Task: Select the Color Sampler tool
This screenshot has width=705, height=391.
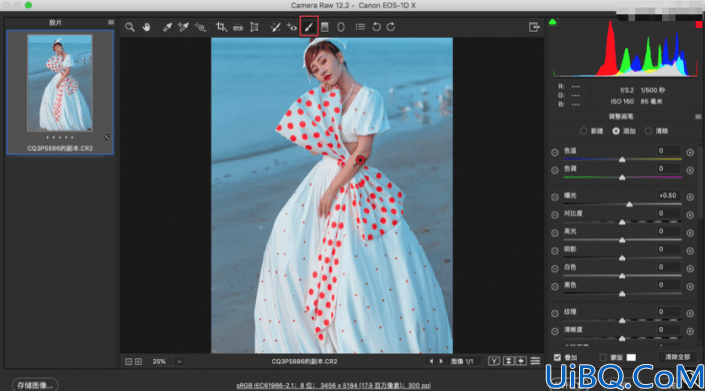Action: (x=183, y=27)
